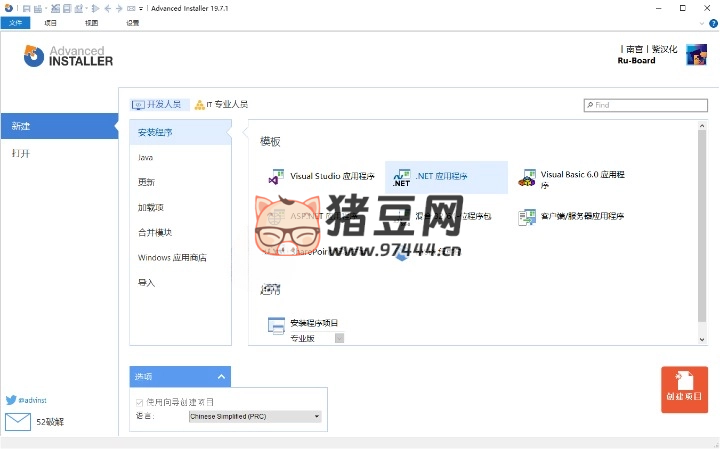This screenshot has width=720, height=449.
Task: Open the Twitter #advinst bird icon
Action: click(x=11, y=399)
